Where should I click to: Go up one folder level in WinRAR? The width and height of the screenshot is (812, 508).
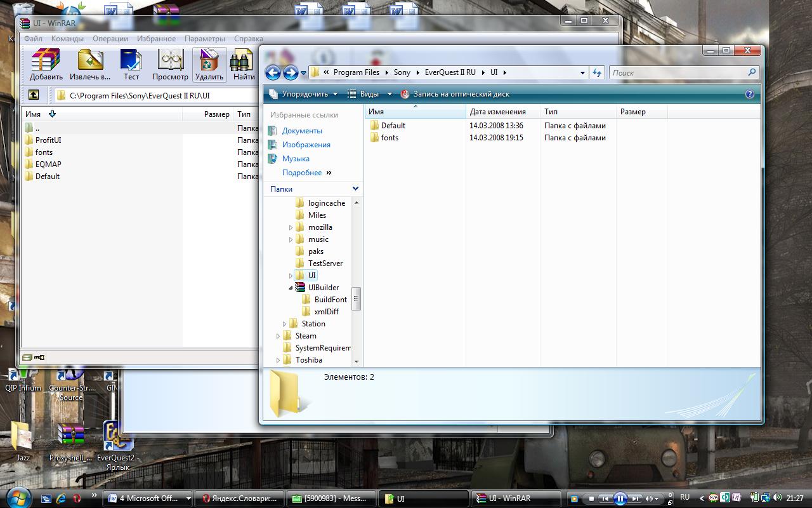coord(34,95)
